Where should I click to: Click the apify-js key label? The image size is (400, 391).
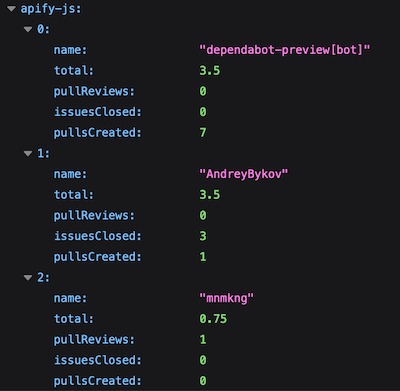(x=51, y=9)
